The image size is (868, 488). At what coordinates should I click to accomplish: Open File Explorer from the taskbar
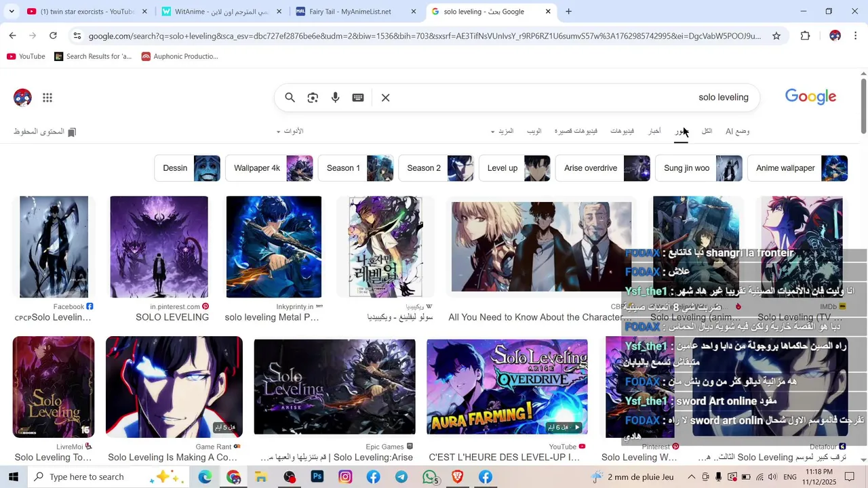point(261,477)
